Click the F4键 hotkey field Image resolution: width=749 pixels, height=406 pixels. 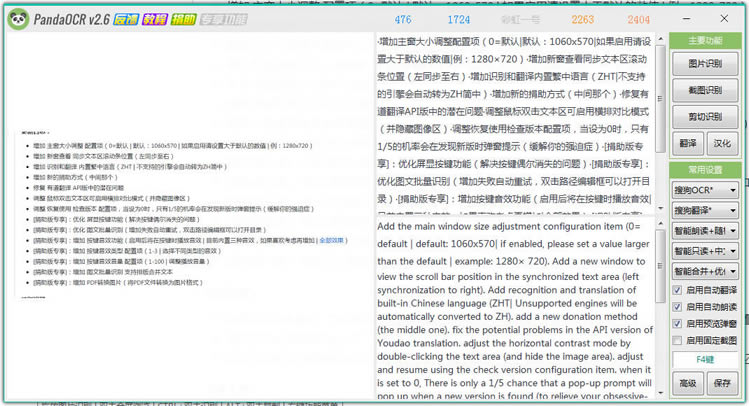pyautogui.click(x=705, y=359)
